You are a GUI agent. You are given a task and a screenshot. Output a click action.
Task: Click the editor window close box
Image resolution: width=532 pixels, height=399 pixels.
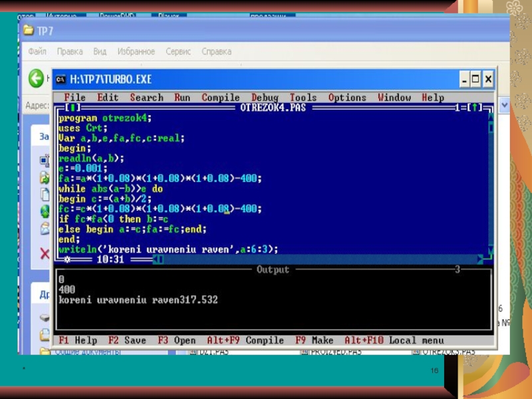[x=72, y=108]
